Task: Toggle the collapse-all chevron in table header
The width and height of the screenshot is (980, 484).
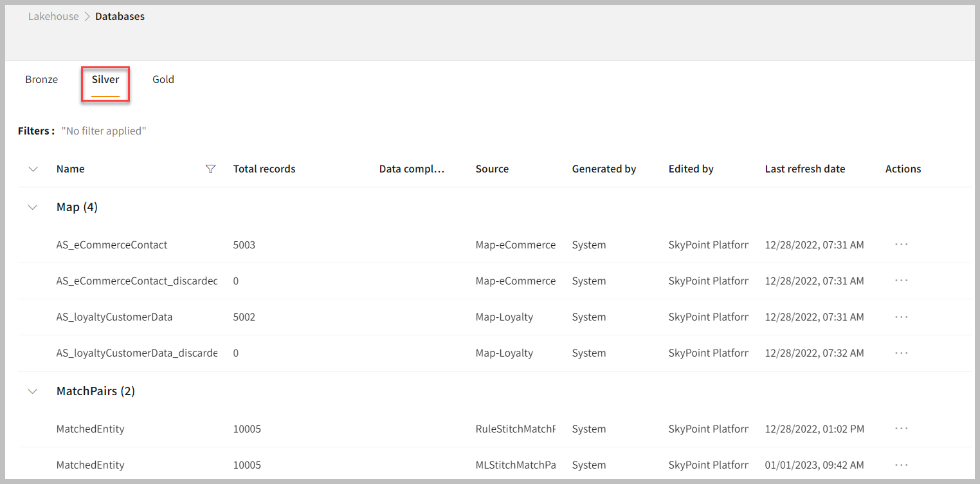Action: coord(33,169)
